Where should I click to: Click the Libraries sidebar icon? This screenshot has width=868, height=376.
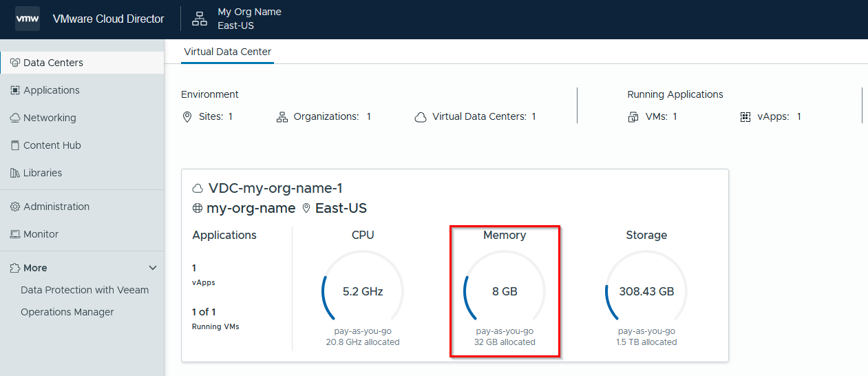[15, 173]
